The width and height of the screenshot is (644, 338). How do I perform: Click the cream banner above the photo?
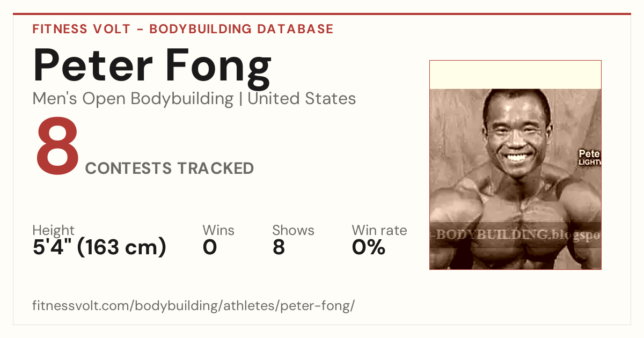tap(515, 75)
